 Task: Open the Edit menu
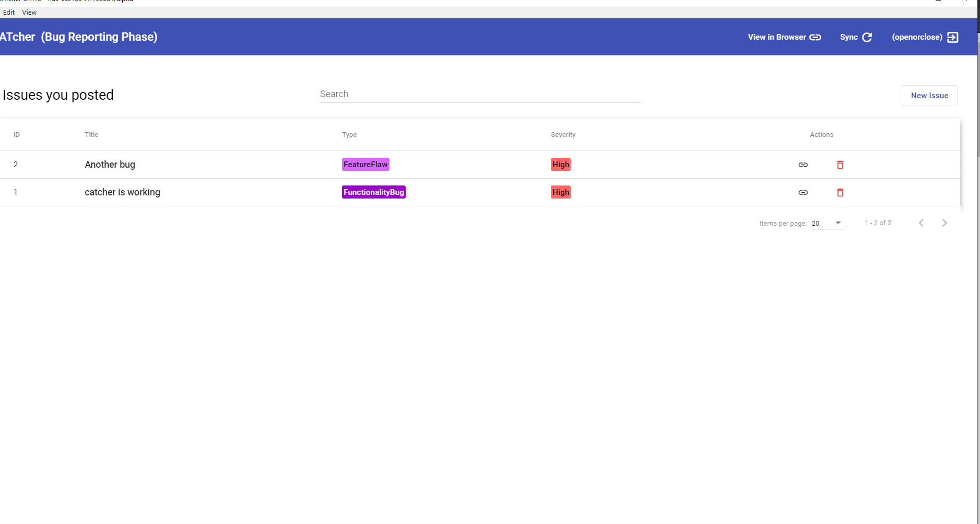click(9, 12)
